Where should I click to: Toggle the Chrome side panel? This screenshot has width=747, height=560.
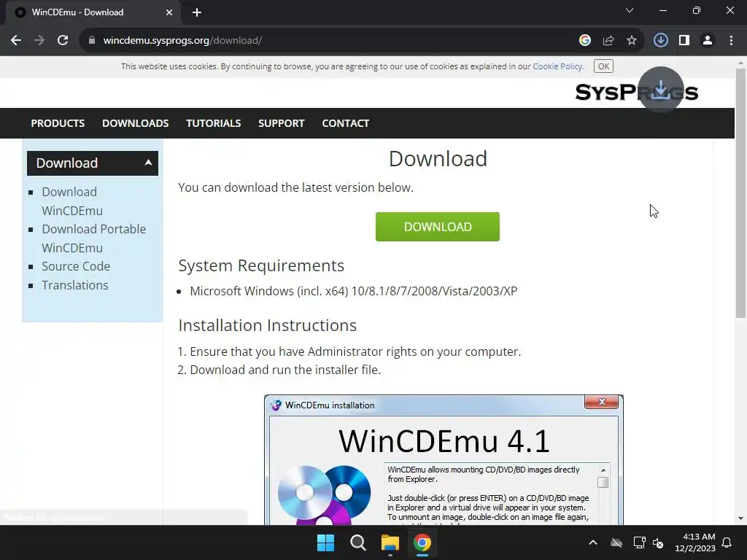point(684,41)
